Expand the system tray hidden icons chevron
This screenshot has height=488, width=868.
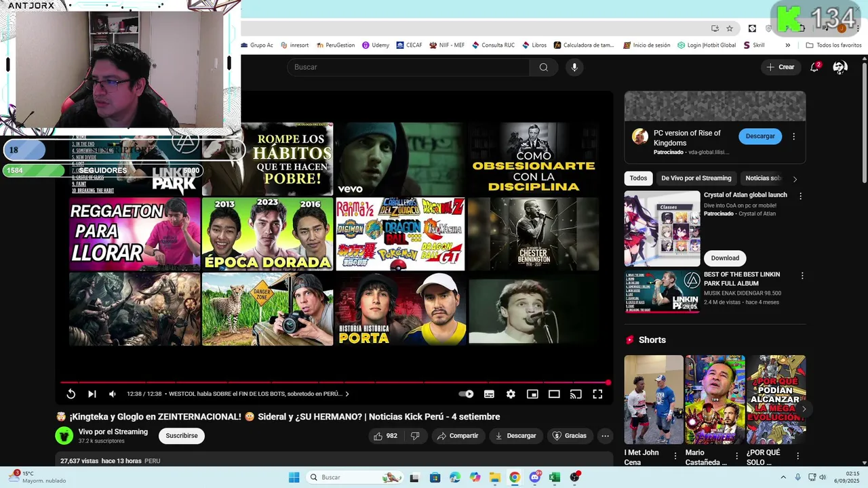coord(783,477)
